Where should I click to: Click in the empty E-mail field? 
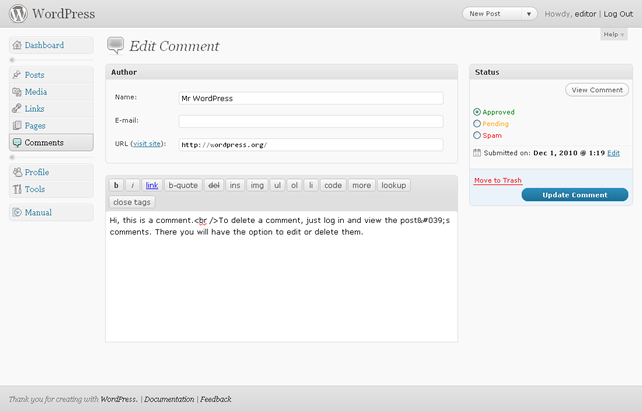click(x=311, y=121)
